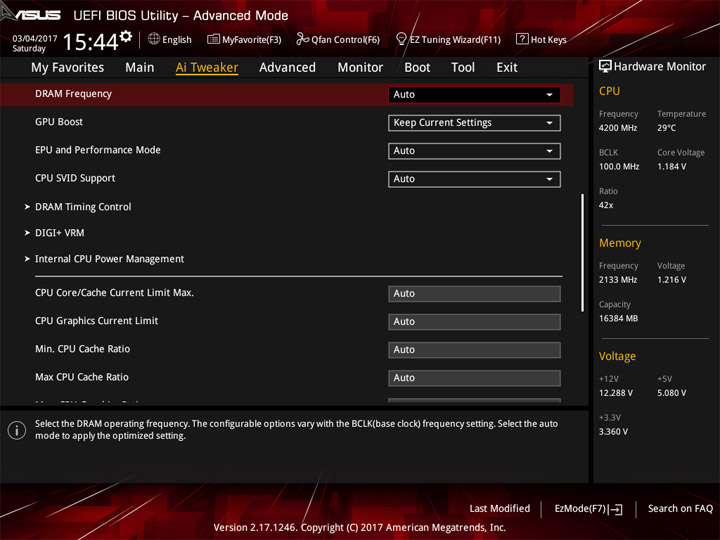Click the info icon beside help text
Screen dimensions: 720x540
coord(17,430)
